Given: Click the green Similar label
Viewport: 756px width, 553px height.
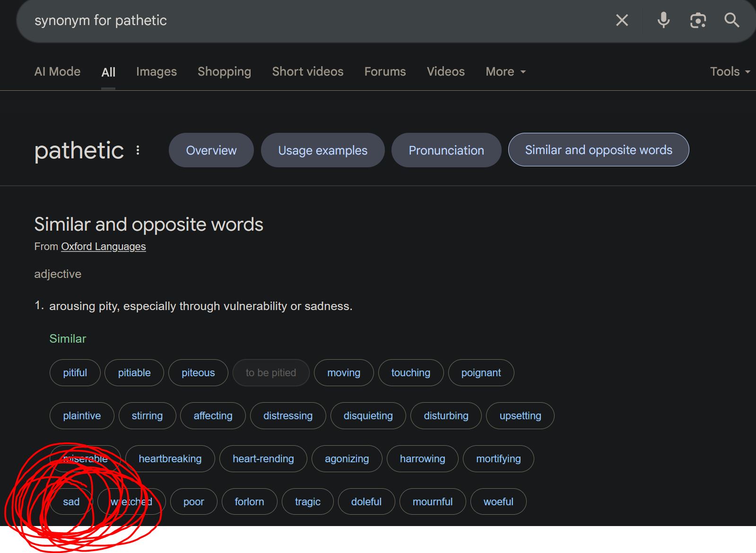Looking at the screenshot, I should [68, 338].
